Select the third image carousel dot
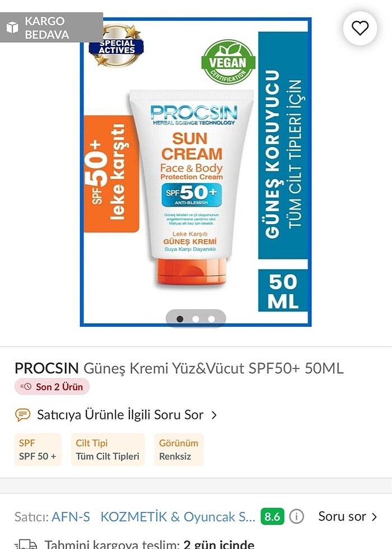This screenshot has height=549, width=392. (212, 319)
